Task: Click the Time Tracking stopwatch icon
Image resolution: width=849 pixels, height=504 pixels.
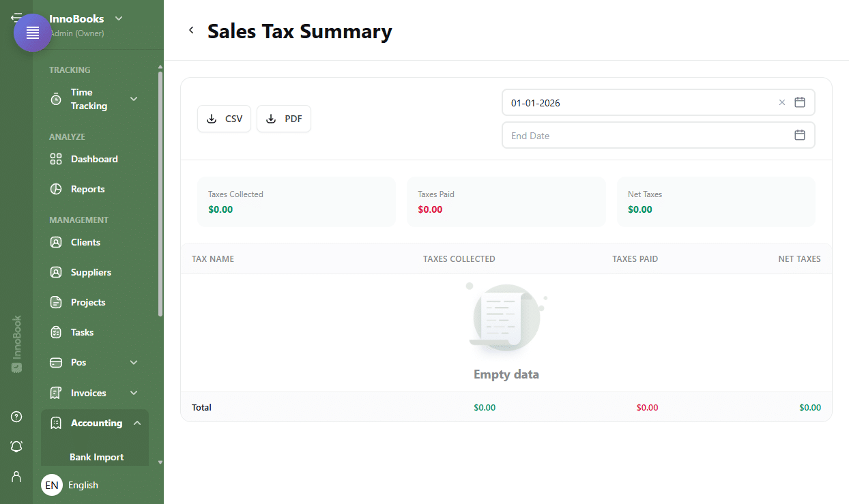Action: point(56,99)
